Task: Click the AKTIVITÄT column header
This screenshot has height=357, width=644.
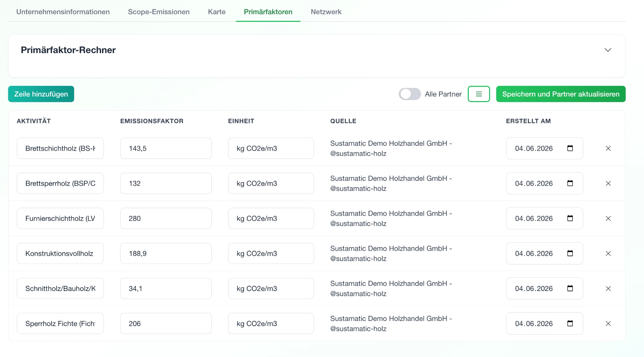Action: tap(34, 121)
